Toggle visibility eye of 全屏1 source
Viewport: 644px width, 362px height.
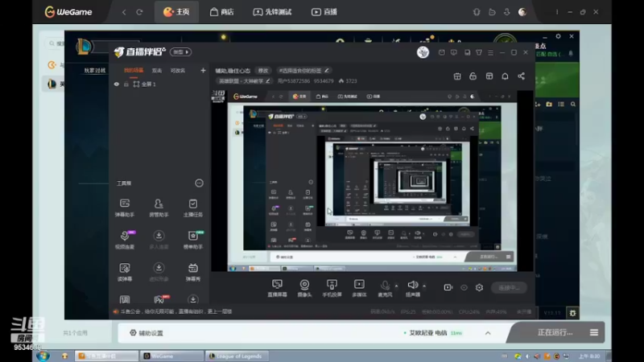point(117,84)
